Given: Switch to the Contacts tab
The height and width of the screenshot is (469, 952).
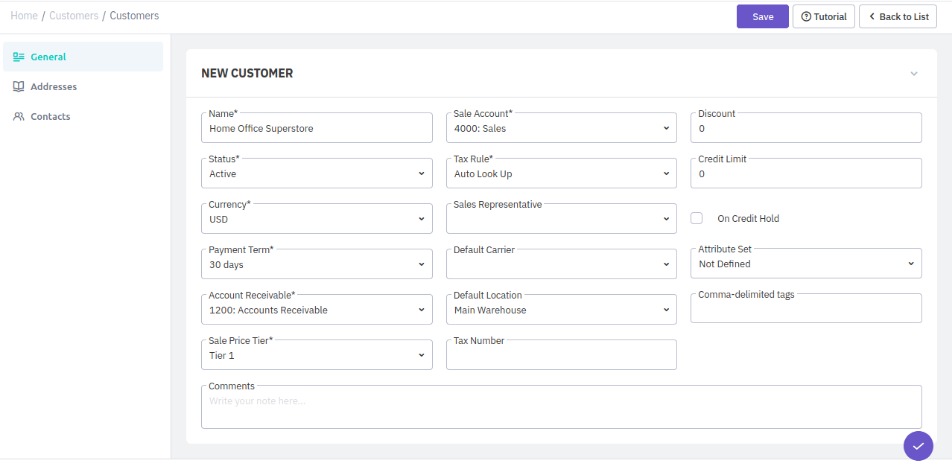Looking at the screenshot, I should (50, 117).
